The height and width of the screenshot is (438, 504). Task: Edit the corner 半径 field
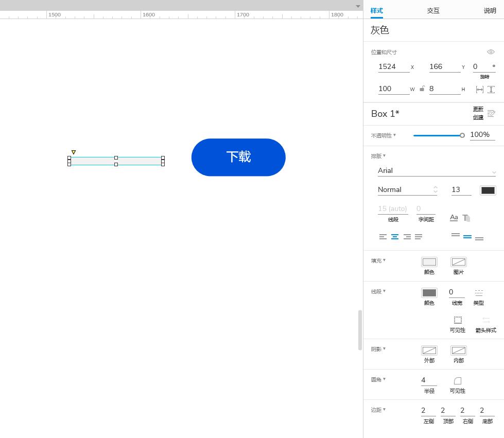coord(429,380)
